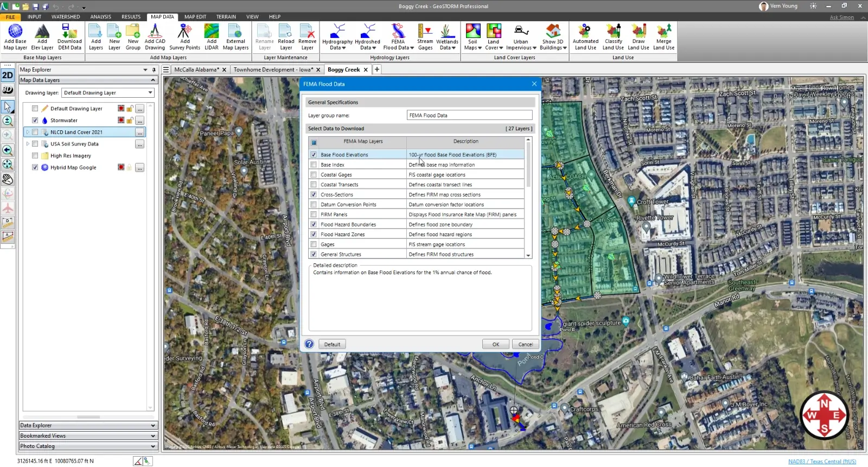Image resolution: width=868 pixels, height=467 pixels.
Task: Expand the NLCD Land Cover 2021 node
Action: click(28, 132)
